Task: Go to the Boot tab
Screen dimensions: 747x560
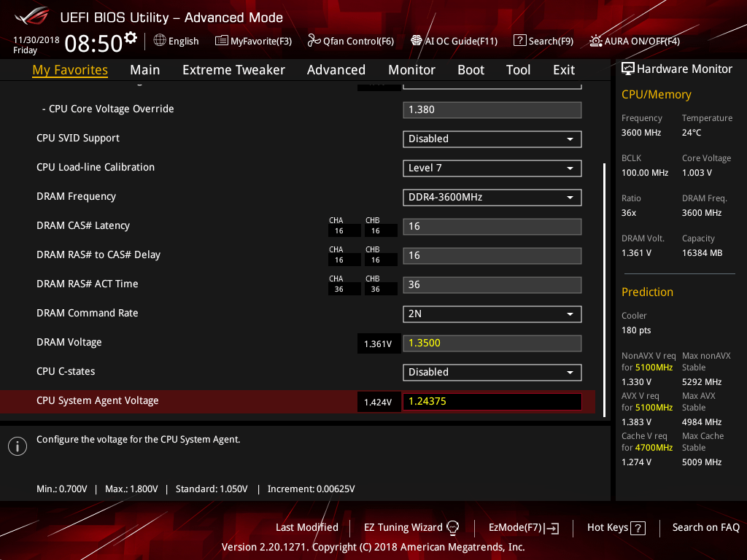Action: tap(471, 70)
